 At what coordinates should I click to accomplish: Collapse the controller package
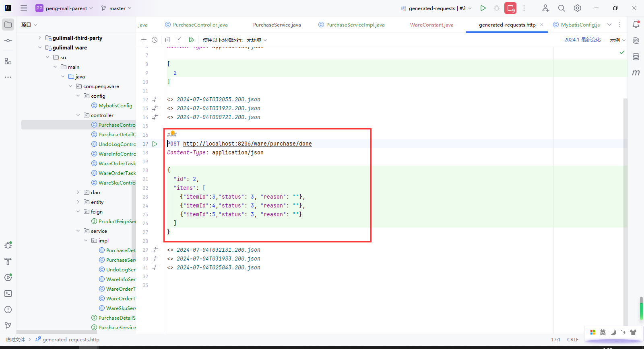pos(78,115)
